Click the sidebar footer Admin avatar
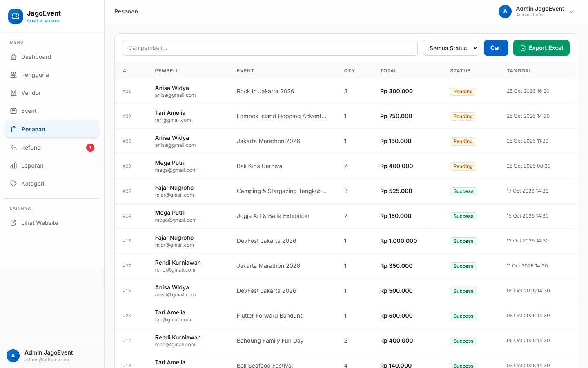The height and width of the screenshot is (368, 588). coord(13,356)
